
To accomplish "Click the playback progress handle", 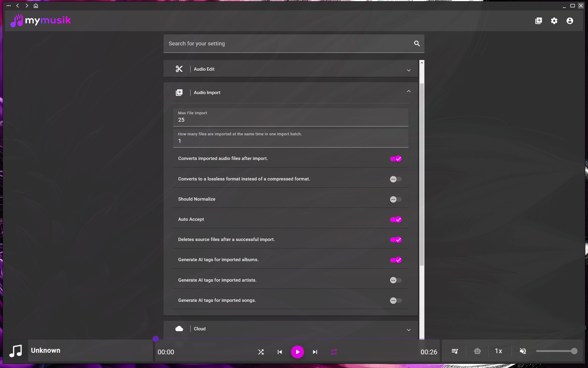I will point(156,339).
